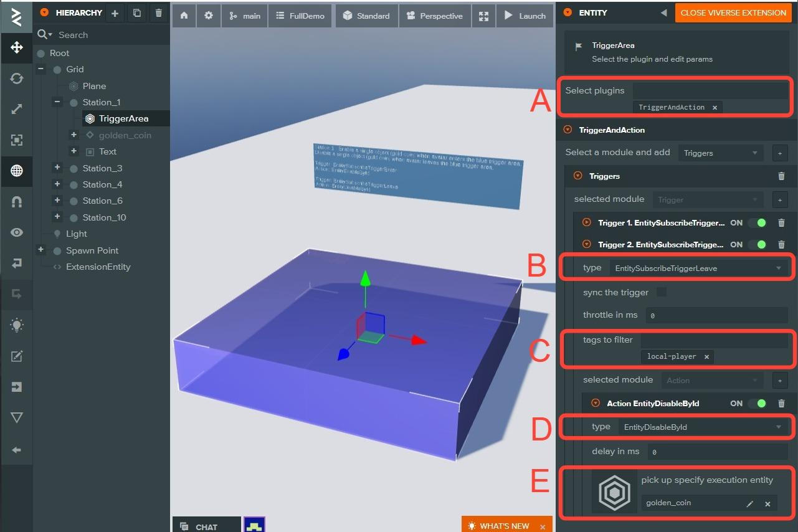The width and height of the screenshot is (798, 532).
Task: Delete selected entity with trash icon
Action: coord(158,13)
